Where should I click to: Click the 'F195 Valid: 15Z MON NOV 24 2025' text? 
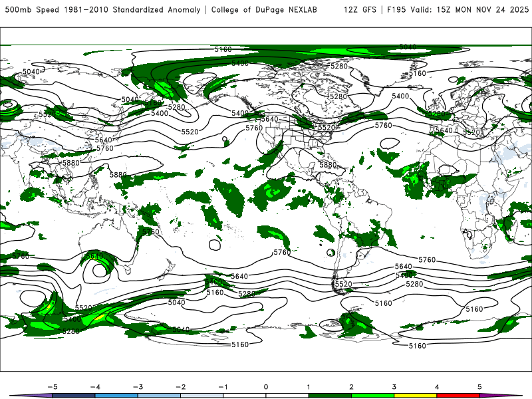pyautogui.click(x=458, y=9)
